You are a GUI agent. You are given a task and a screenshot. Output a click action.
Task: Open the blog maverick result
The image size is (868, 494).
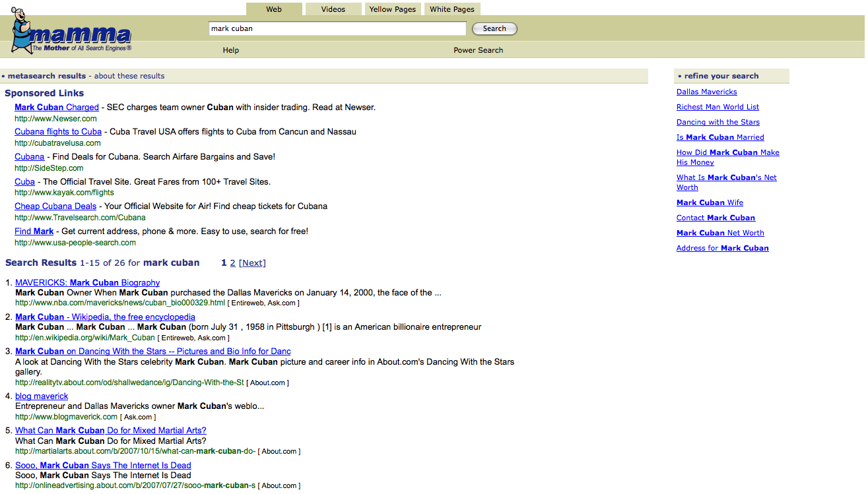(x=42, y=396)
